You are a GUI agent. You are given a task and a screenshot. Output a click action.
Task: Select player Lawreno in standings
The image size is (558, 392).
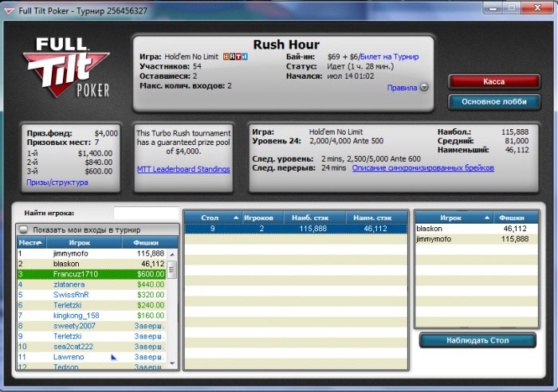[x=92, y=357]
